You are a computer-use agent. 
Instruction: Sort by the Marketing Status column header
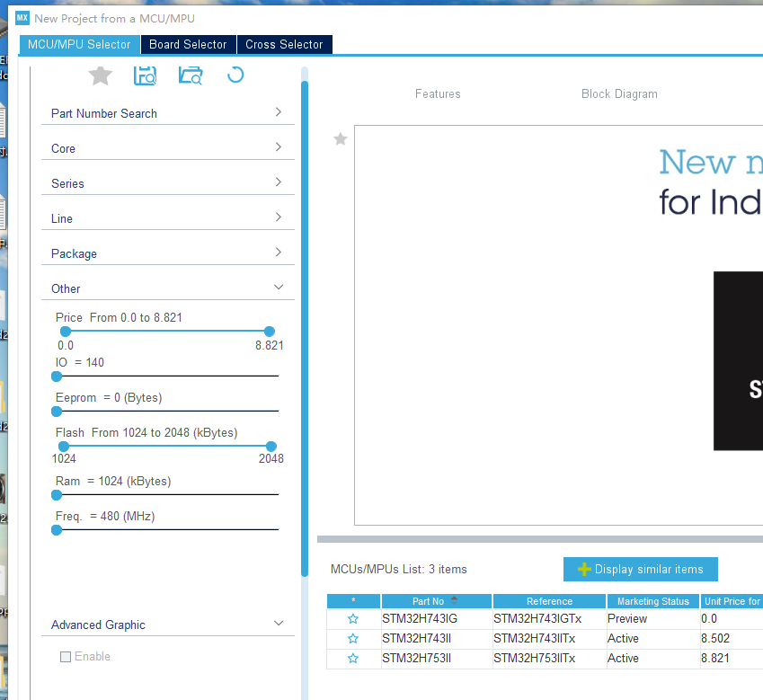(x=653, y=601)
